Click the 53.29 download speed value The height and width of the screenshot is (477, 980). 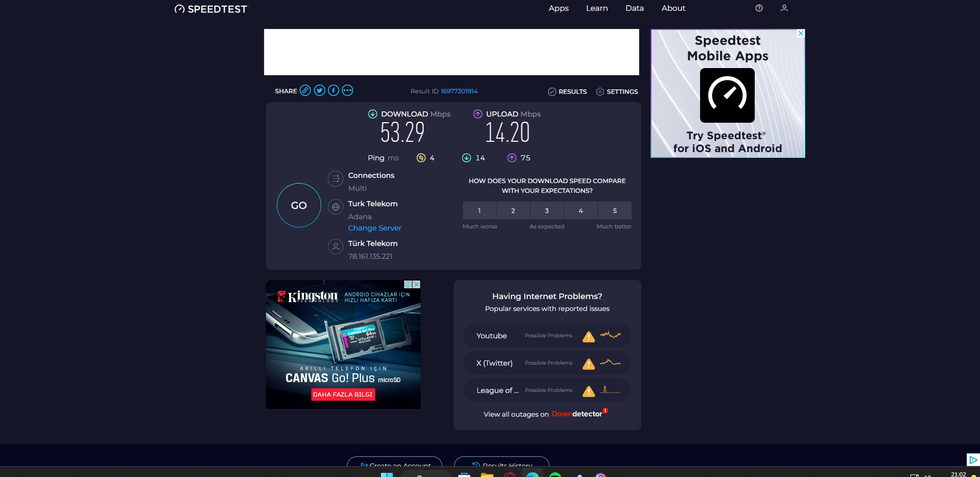pos(403,133)
